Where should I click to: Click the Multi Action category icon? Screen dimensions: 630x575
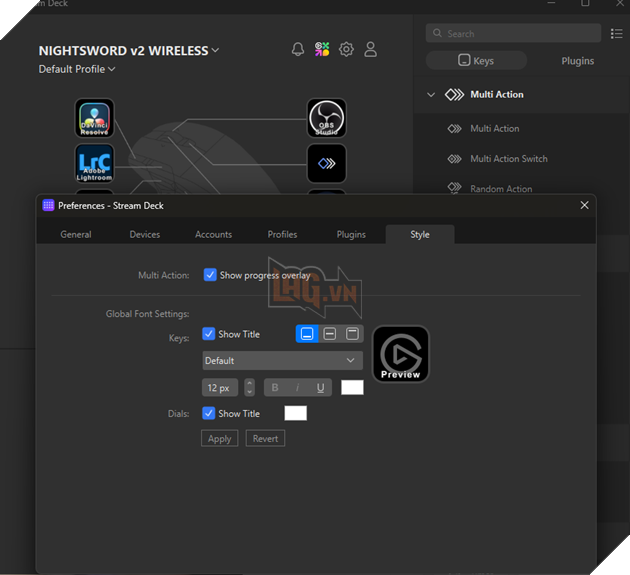pyautogui.click(x=454, y=94)
